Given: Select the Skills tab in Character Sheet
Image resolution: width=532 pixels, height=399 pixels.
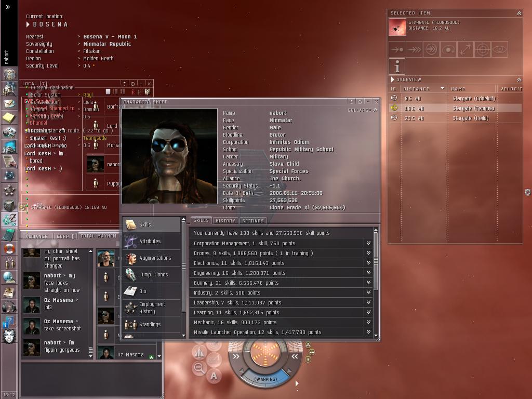Looking at the screenshot, I should [201, 220].
